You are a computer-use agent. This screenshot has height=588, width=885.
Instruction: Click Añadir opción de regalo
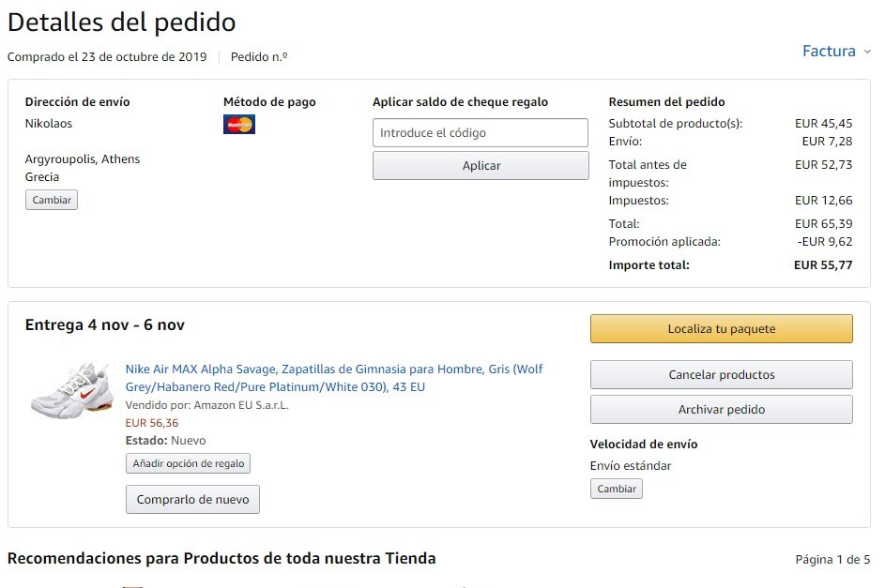188,463
